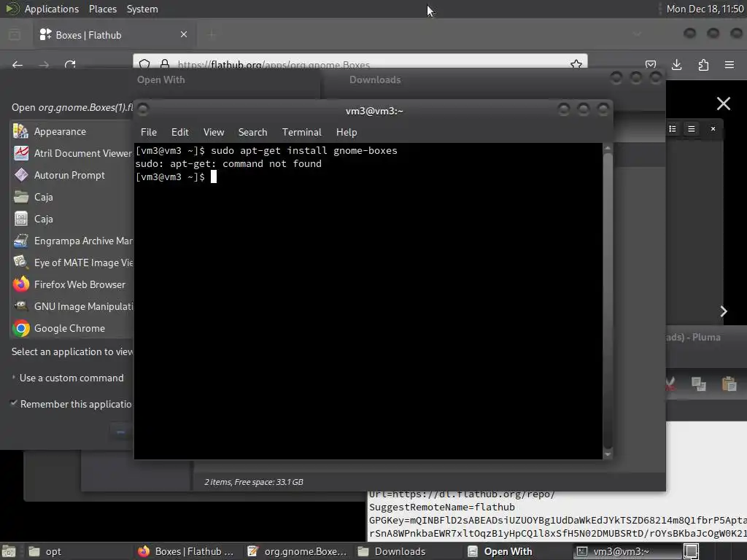The width and height of the screenshot is (747, 560).
Task: Select Autorun Prompt in application list
Action: 71,175
